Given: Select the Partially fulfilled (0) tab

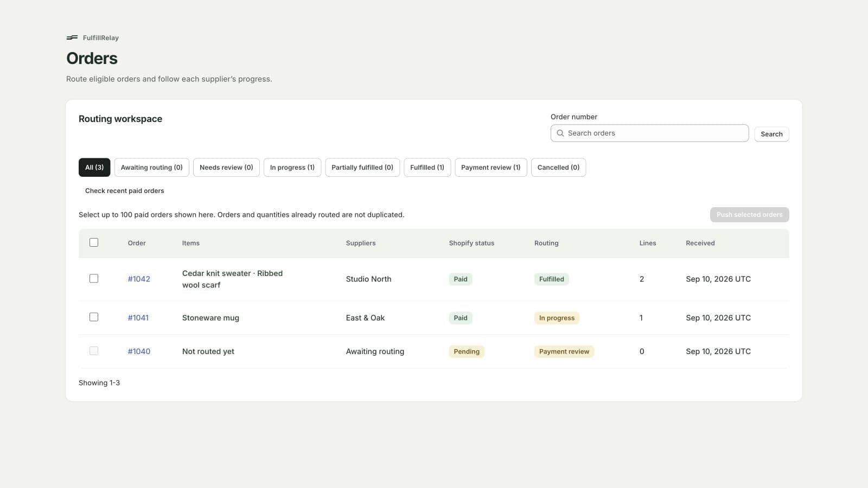Looking at the screenshot, I should click(362, 168).
